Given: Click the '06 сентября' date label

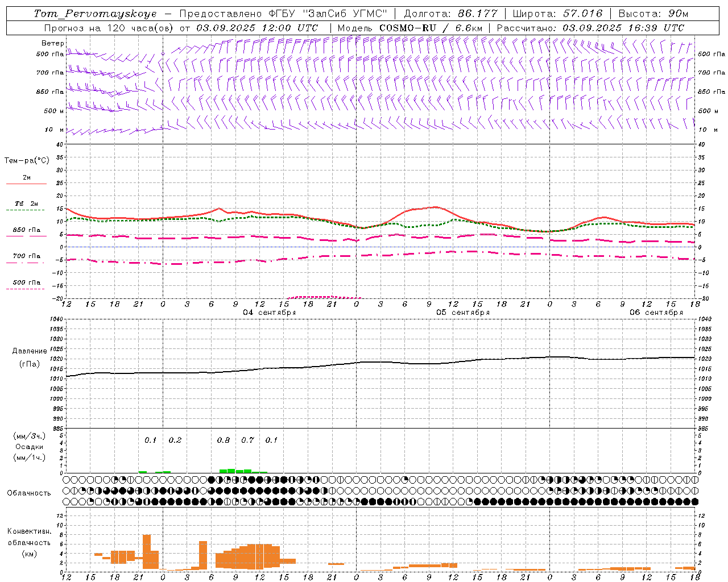Looking at the screenshot, I should click(x=656, y=313).
